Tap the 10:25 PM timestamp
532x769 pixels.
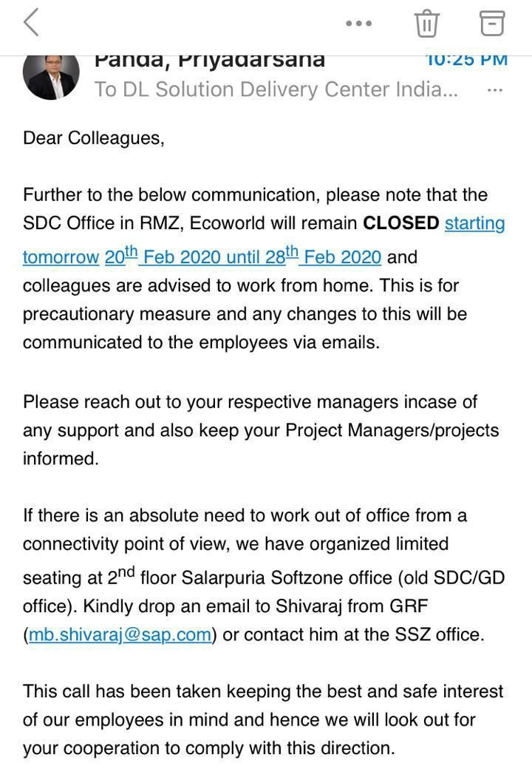[x=466, y=61]
